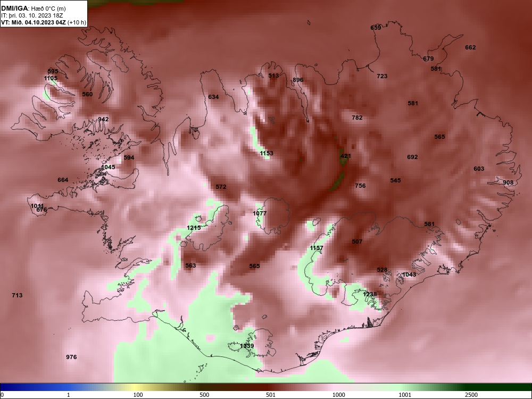Select the 662 value label
The height and width of the screenshot is (399, 532).
click(470, 47)
